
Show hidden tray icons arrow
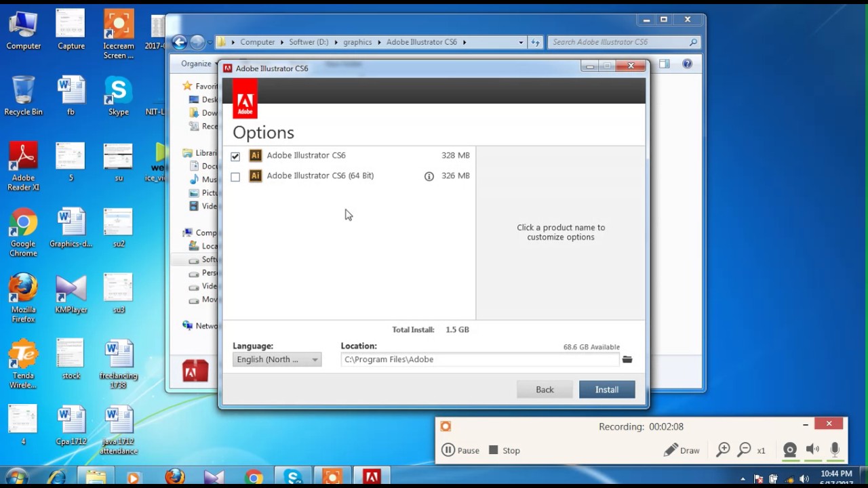click(743, 479)
